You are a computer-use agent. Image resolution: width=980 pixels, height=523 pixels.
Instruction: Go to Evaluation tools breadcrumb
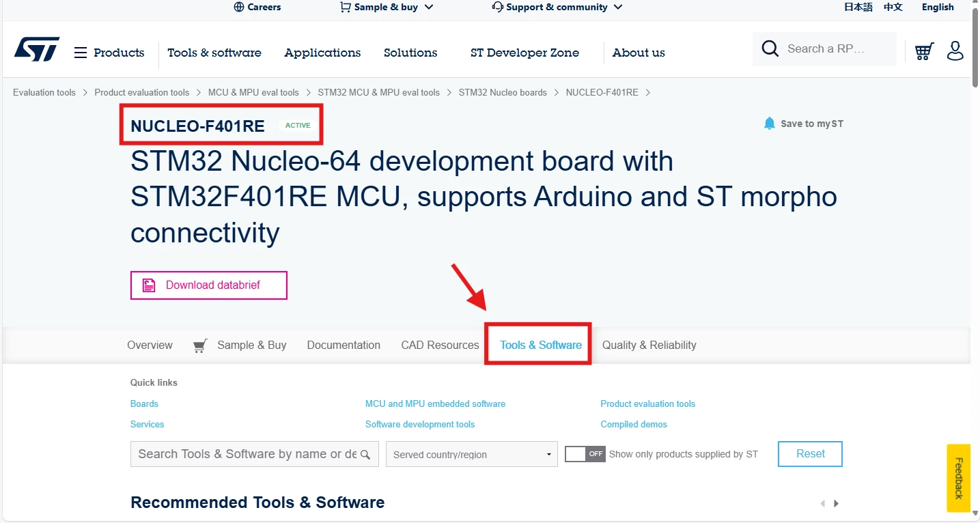point(44,92)
